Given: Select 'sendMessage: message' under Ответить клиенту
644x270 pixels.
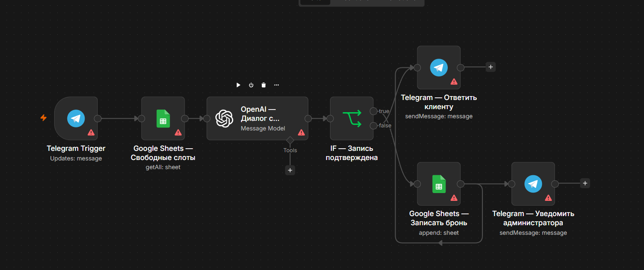Looking at the screenshot, I should coord(439,116).
